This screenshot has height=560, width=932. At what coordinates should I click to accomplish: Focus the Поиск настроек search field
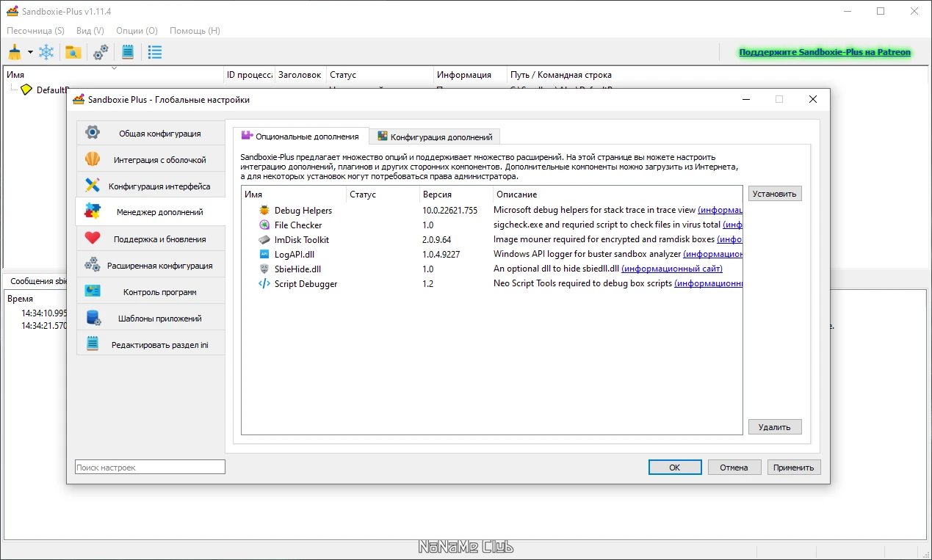point(150,467)
